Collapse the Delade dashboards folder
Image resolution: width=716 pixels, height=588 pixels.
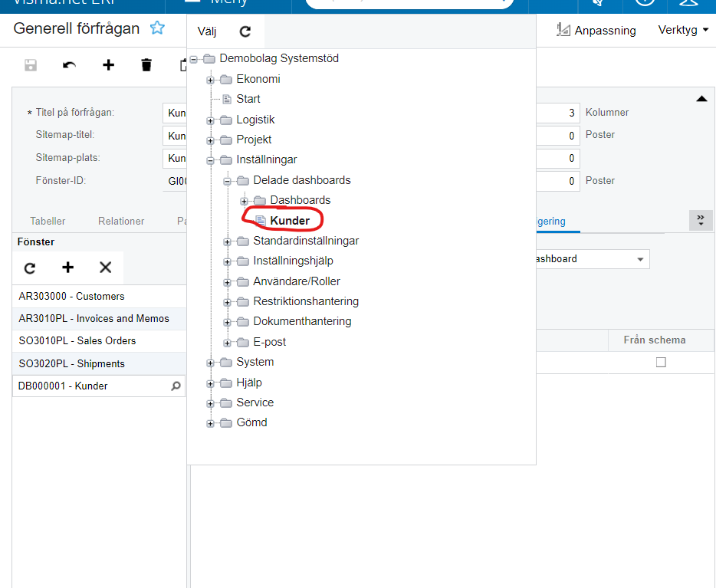click(x=227, y=181)
